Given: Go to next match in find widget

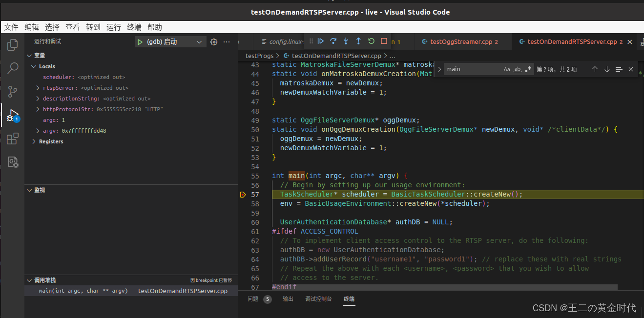Looking at the screenshot, I should [x=607, y=69].
